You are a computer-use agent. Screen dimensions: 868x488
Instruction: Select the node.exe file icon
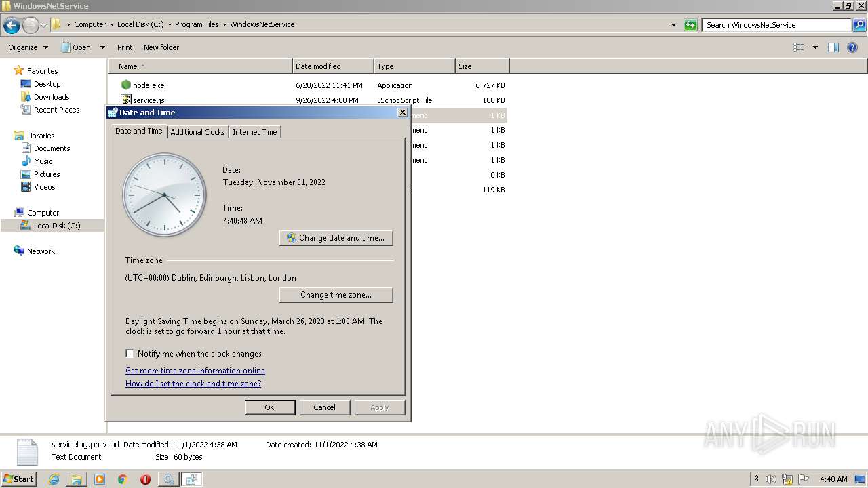125,85
